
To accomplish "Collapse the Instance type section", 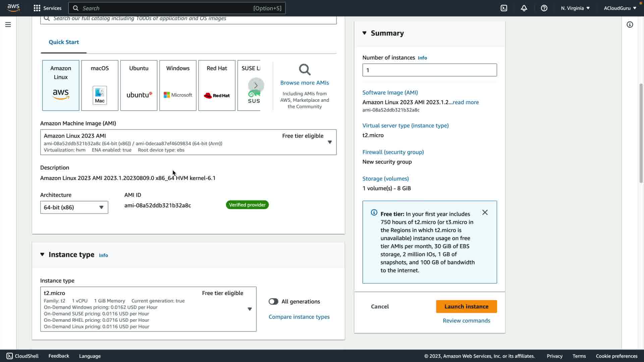I will coord(42,254).
